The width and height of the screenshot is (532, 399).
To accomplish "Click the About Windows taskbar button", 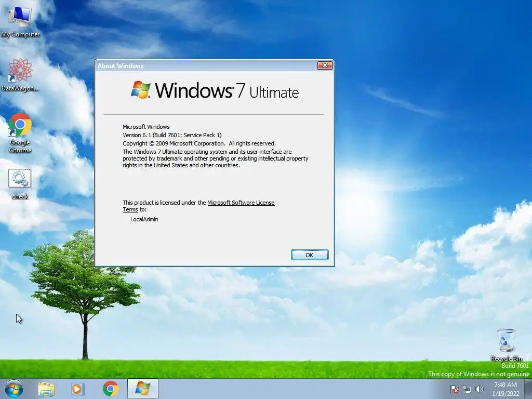I will tap(143, 389).
